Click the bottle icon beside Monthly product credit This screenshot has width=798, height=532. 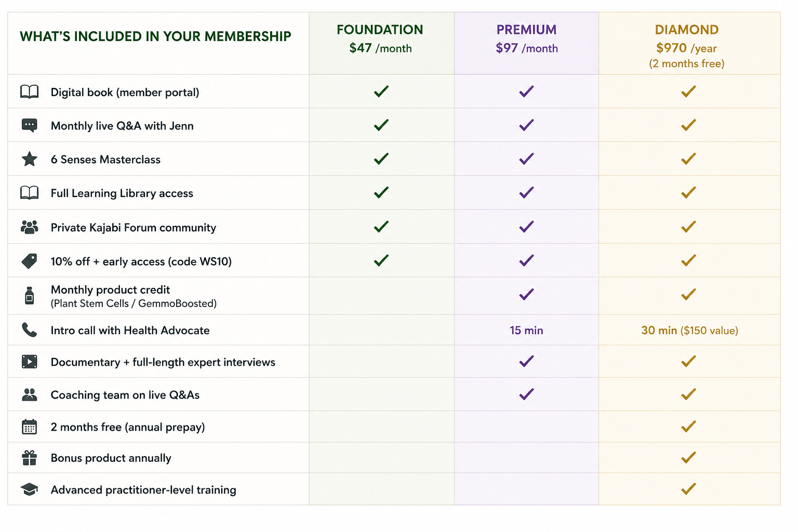click(29, 296)
